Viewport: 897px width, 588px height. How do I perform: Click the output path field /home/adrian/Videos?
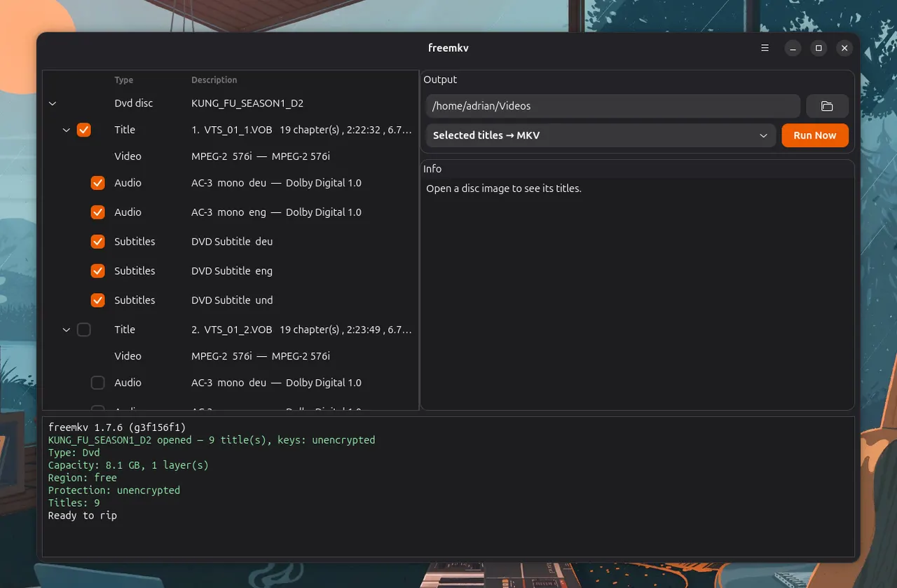(x=613, y=106)
